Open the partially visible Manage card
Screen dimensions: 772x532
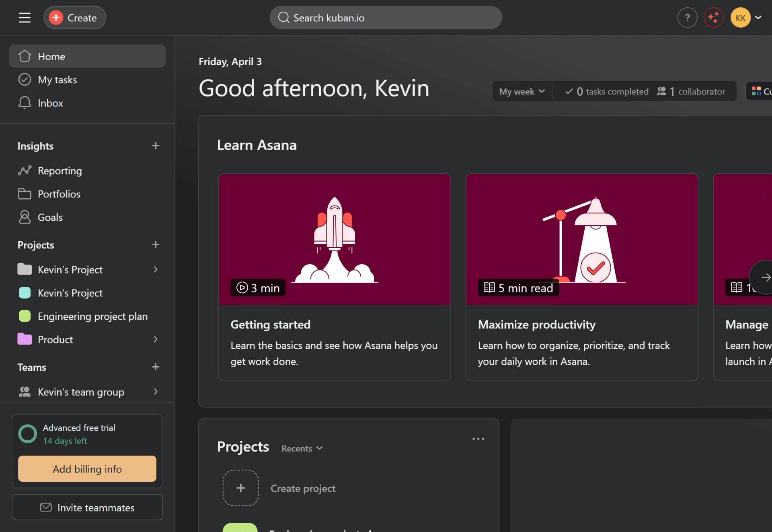pos(743,277)
